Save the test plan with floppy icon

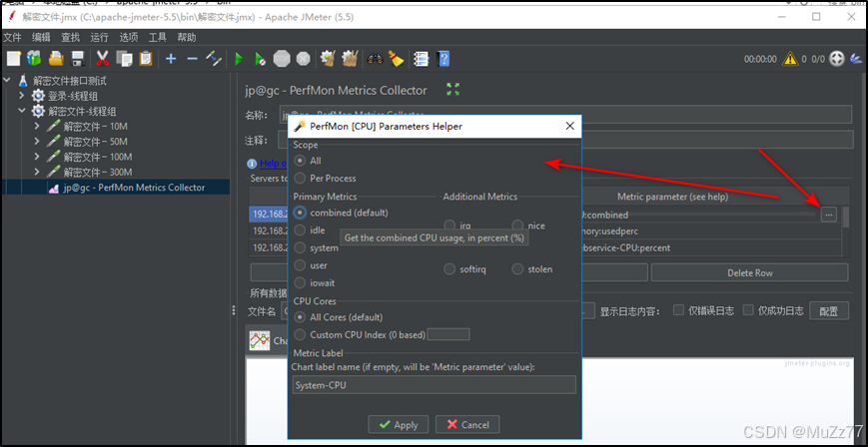pyautogui.click(x=78, y=59)
